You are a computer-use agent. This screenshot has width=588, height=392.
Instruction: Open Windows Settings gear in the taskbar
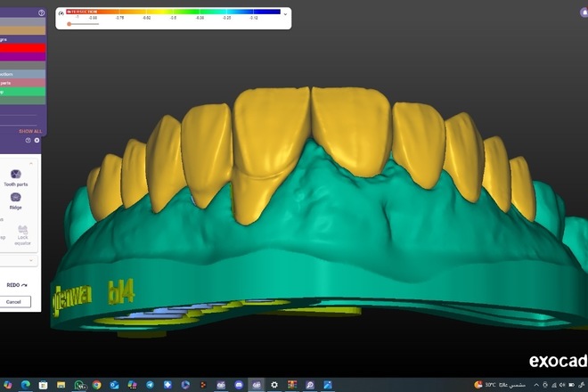point(274,385)
